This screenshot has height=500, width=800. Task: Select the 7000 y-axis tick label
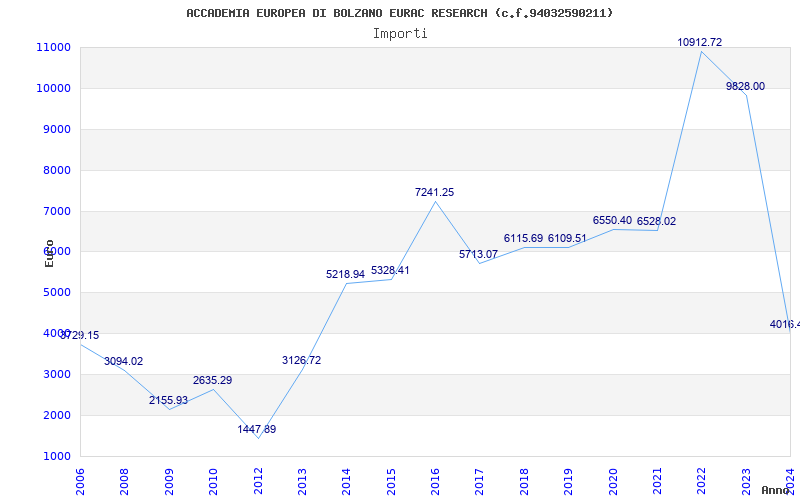56,211
